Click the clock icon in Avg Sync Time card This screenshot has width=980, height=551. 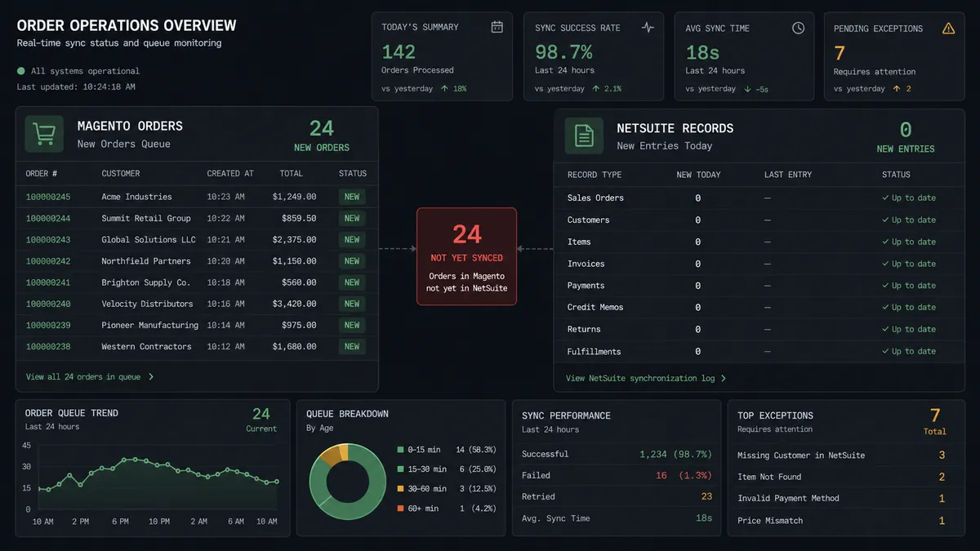(798, 28)
